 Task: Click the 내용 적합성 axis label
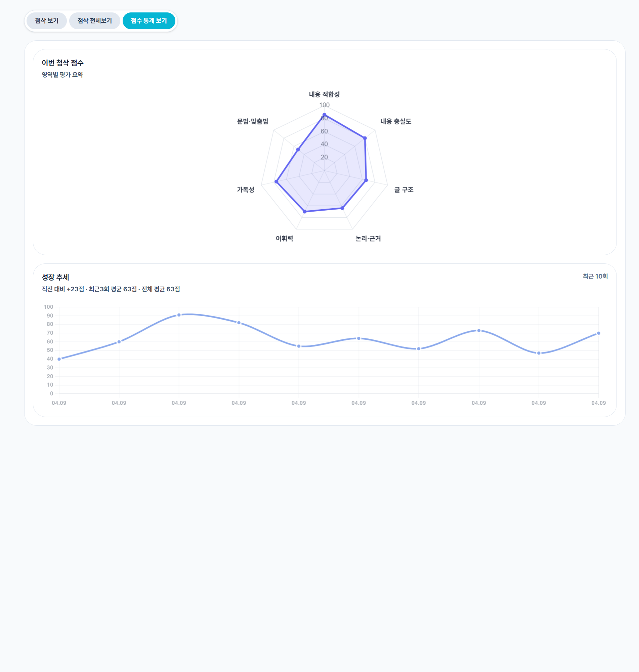324,94
